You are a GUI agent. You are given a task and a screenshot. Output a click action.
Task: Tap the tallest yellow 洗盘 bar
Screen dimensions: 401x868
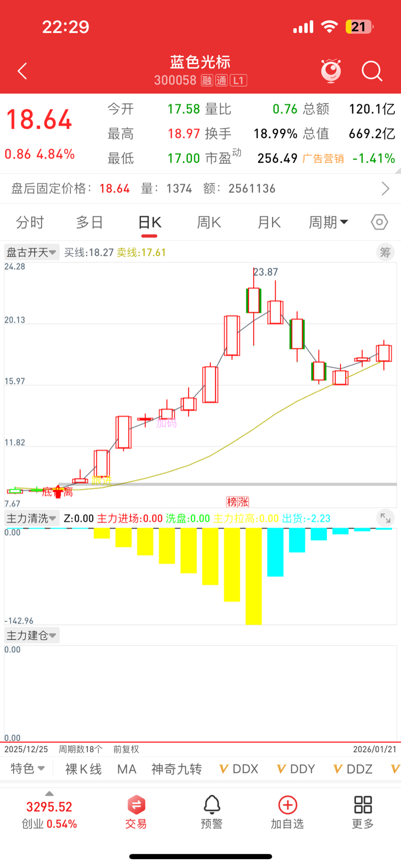click(x=254, y=576)
